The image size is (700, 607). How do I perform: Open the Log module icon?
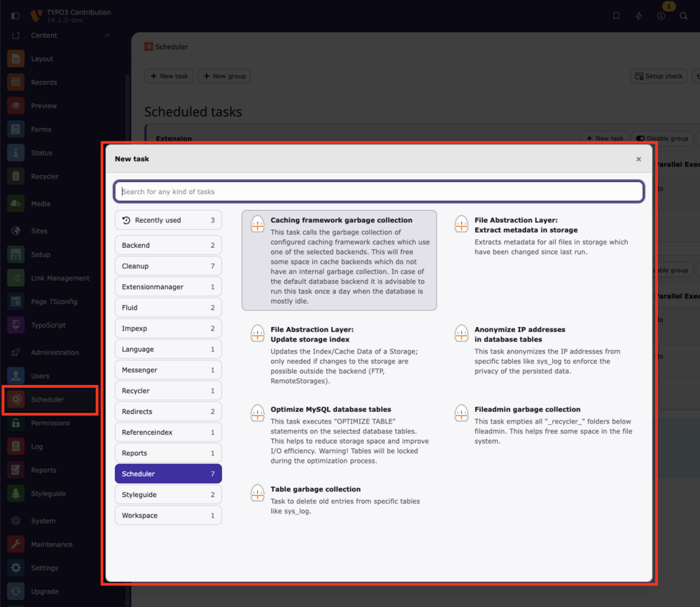tap(15, 447)
